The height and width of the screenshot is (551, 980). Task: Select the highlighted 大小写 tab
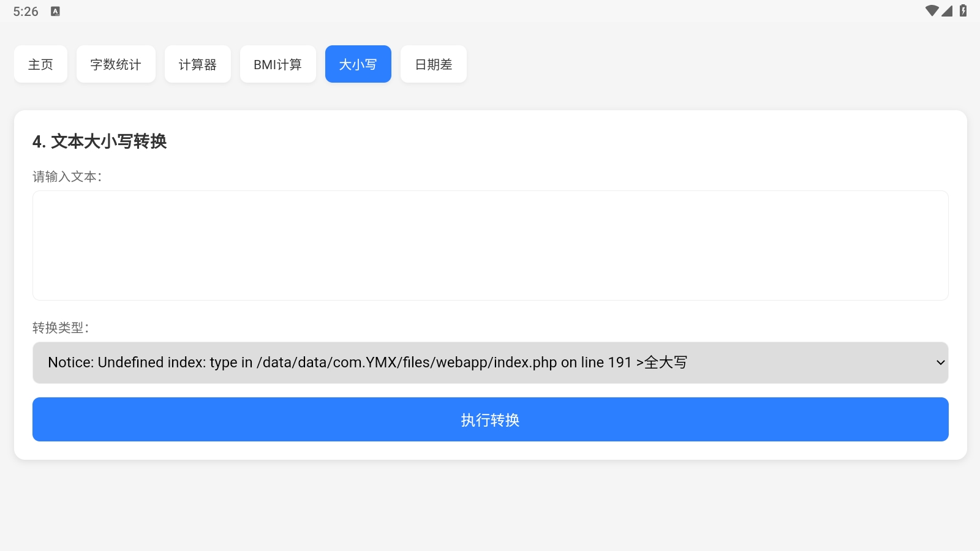click(x=358, y=64)
